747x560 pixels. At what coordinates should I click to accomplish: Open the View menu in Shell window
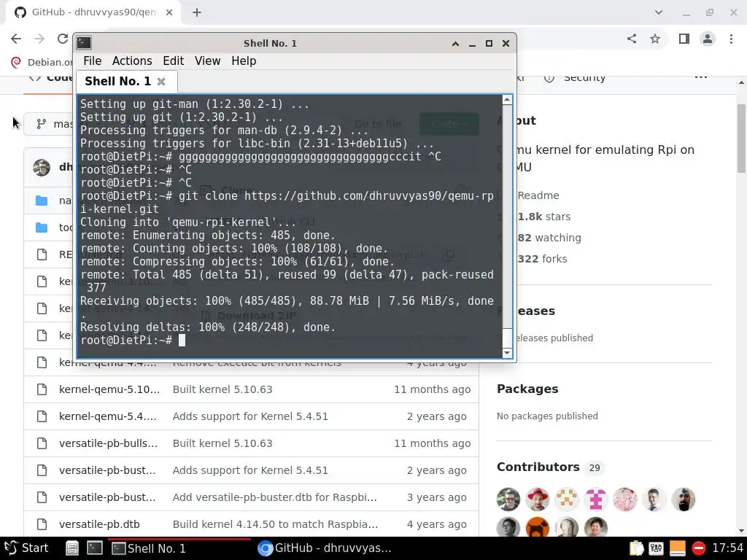(x=207, y=61)
